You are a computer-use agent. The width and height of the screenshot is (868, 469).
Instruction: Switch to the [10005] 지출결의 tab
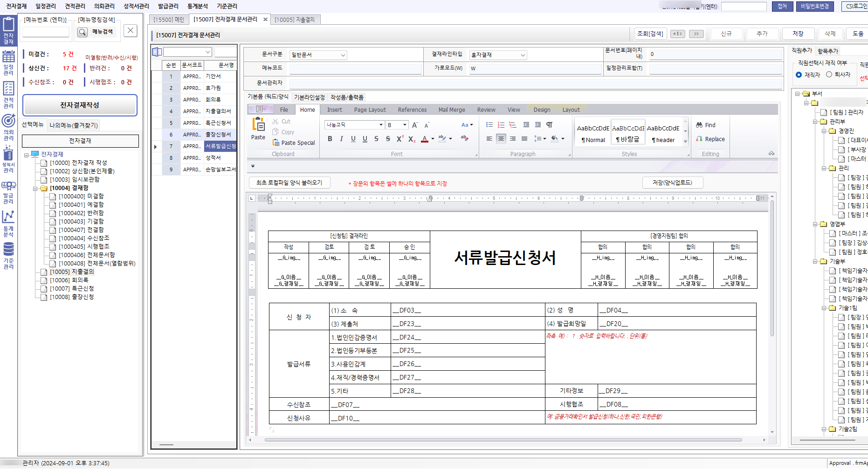point(295,20)
